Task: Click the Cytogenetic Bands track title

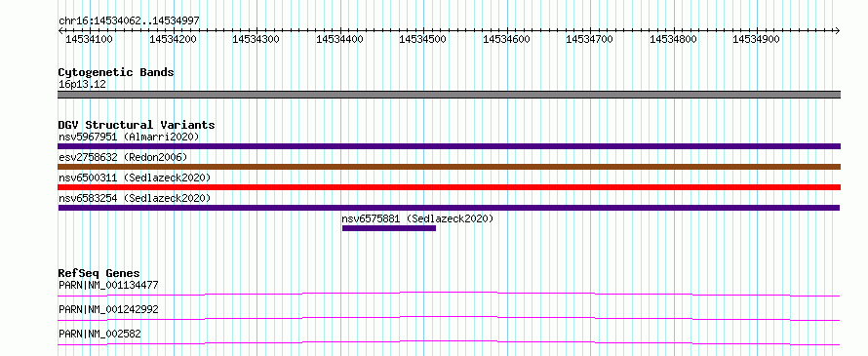Action: (x=116, y=72)
